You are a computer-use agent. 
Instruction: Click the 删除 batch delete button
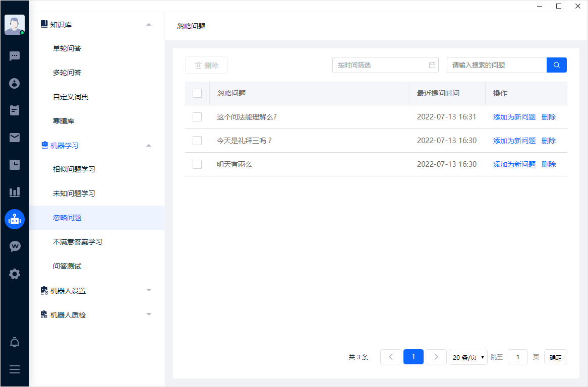[206, 65]
